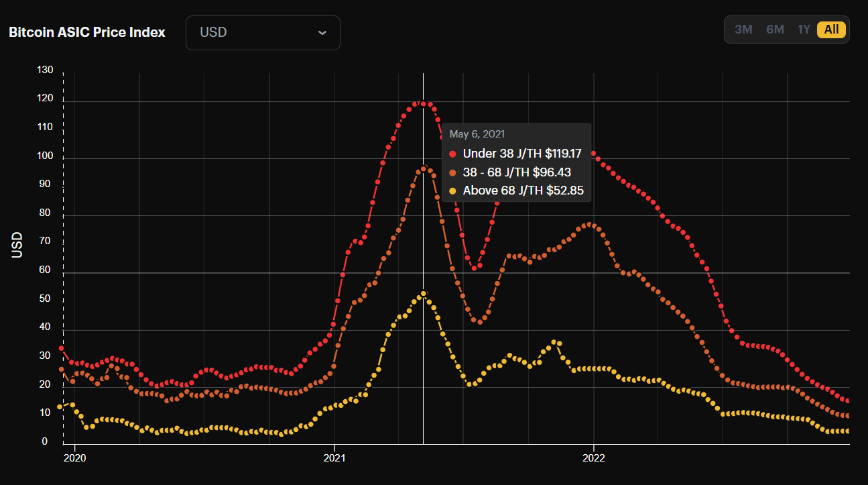Open the USD currency dropdown
This screenshot has height=485, width=868.
tap(263, 33)
